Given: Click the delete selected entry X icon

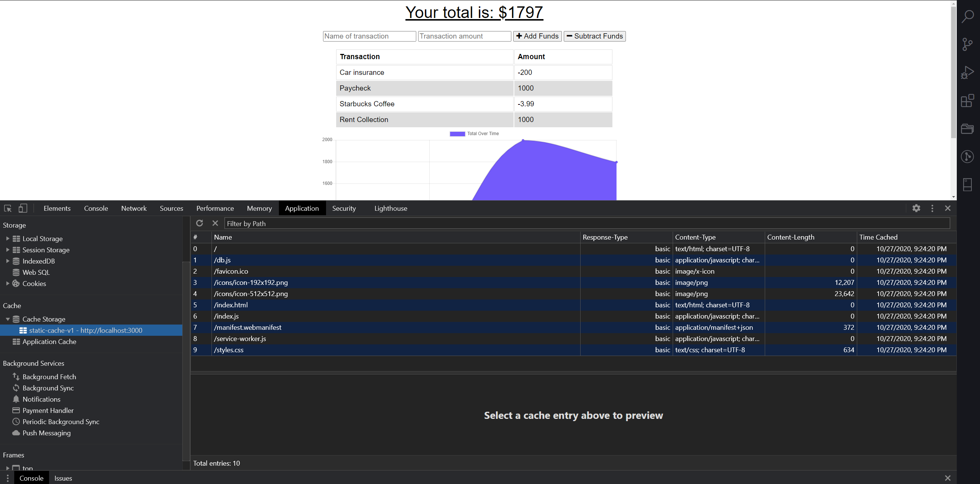Looking at the screenshot, I should pos(215,223).
